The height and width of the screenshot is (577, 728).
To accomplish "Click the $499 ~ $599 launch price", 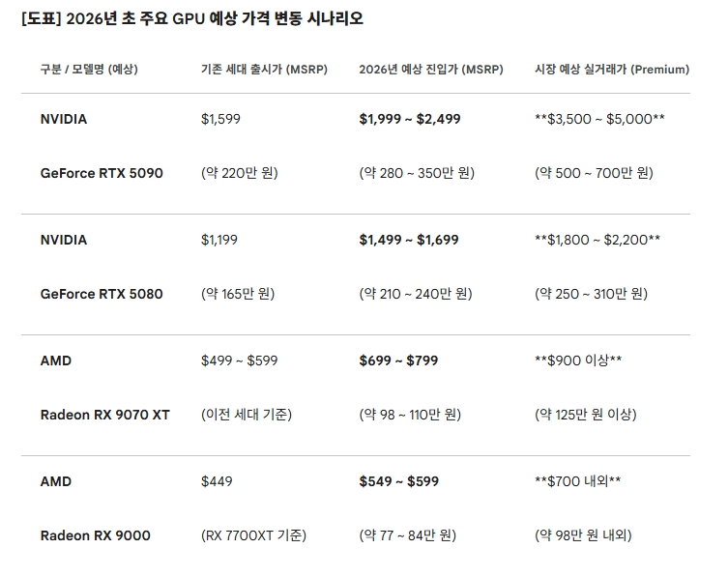I will coord(240,361).
